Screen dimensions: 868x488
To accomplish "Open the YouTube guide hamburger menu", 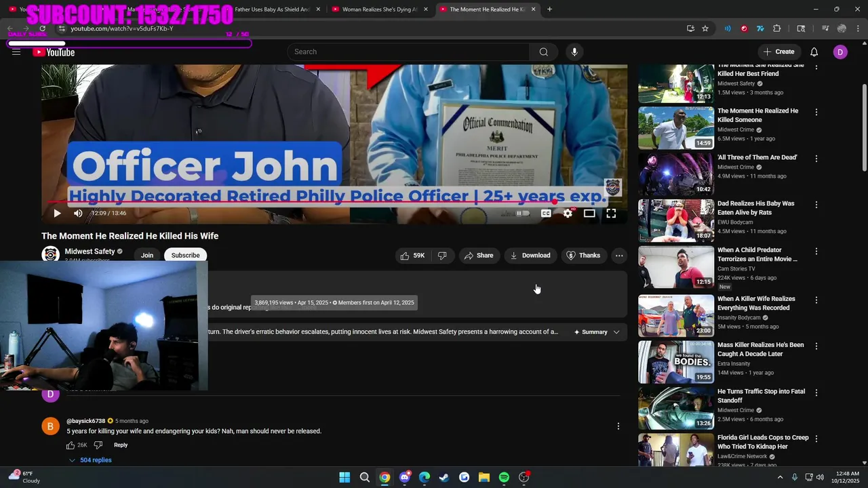I will 16,52.
